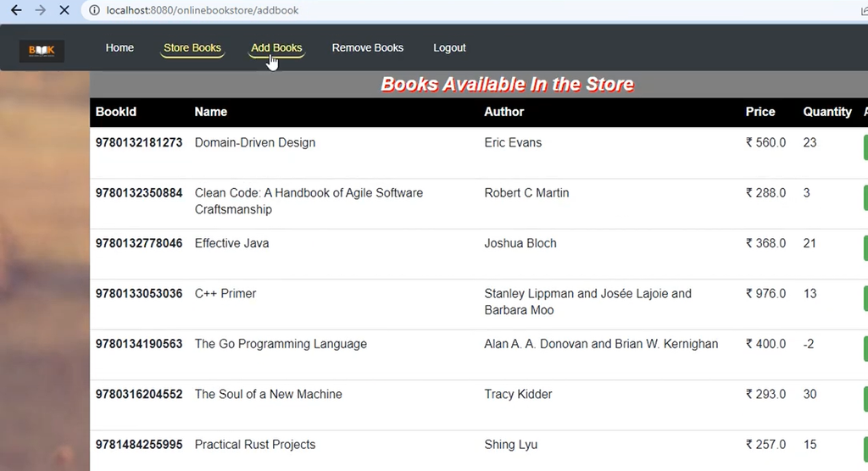The height and width of the screenshot is (471, 868).
Task: Click the Quantity column header
Action: (x=827, y=112)
